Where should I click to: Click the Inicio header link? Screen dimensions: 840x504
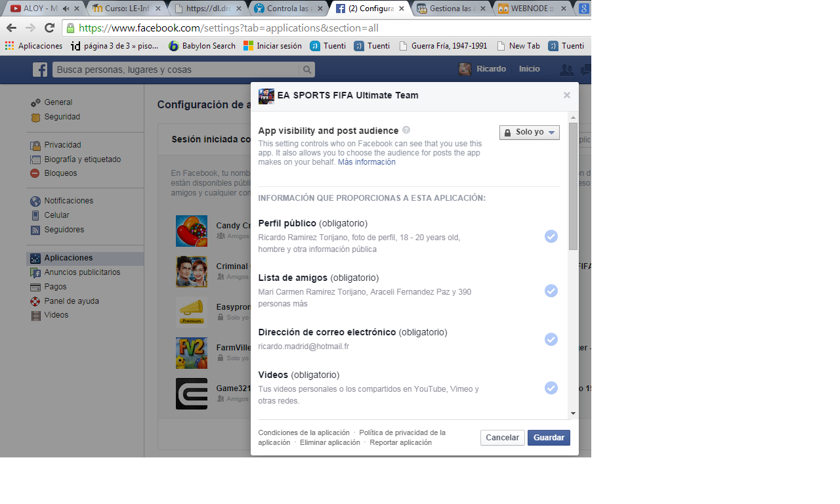tap(530, 69)
